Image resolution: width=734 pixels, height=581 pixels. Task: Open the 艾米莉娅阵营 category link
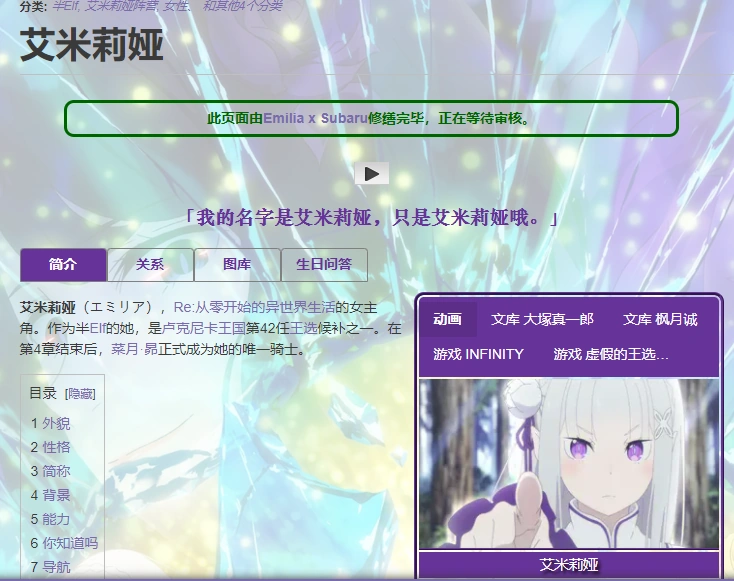click(x=122, y=6)
